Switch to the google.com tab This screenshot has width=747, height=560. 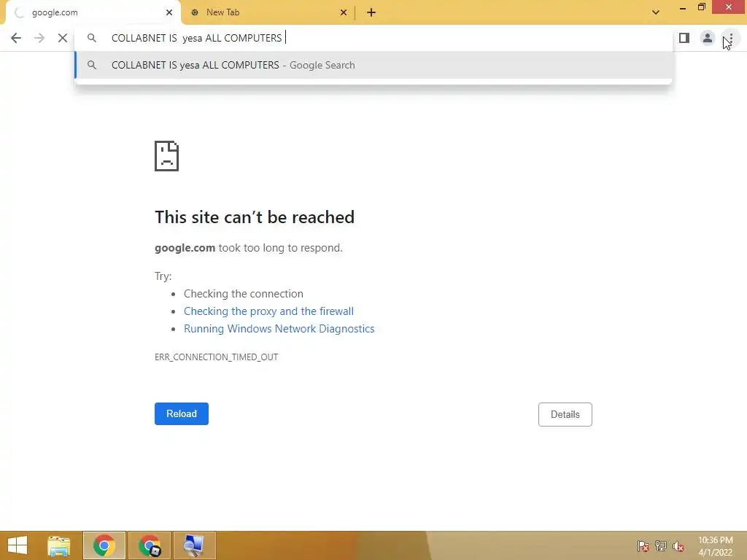(x=93, y=12)
